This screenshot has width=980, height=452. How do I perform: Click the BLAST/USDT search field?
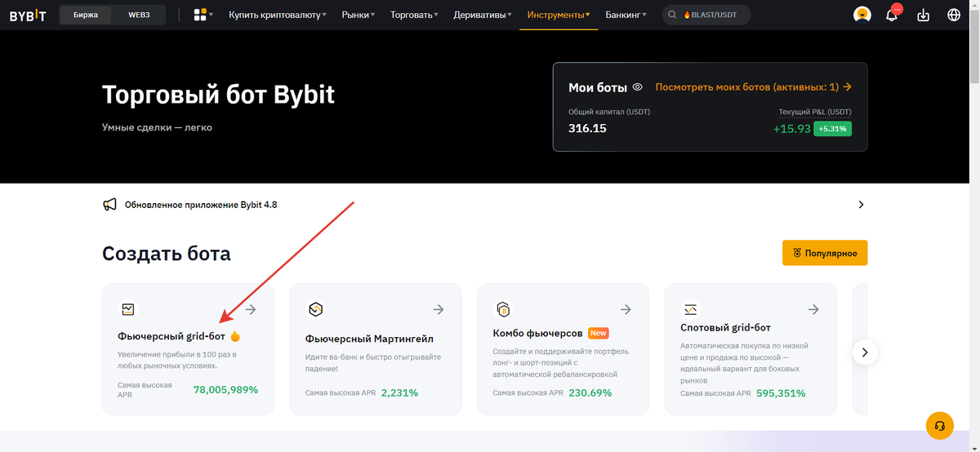click(x=706, y=15)
